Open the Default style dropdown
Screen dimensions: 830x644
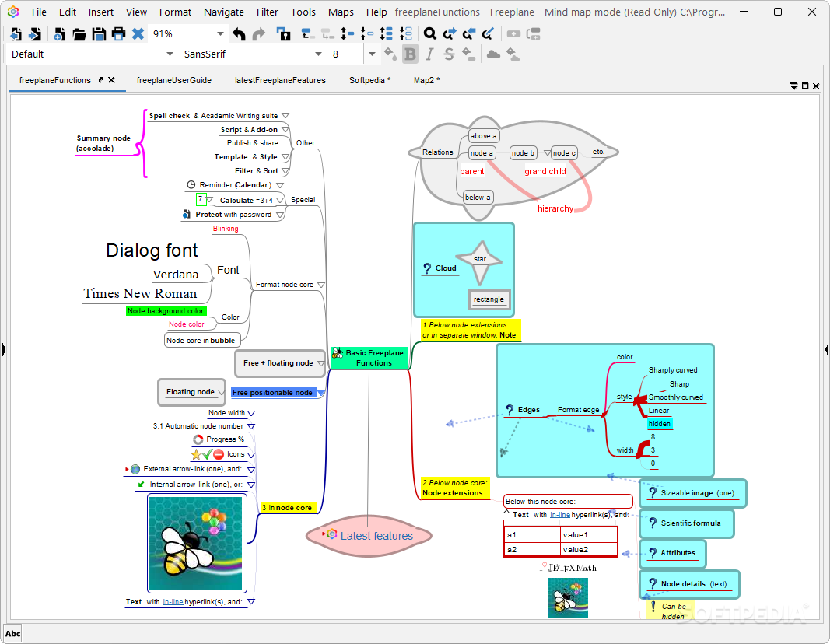click(x=170, y=54)
